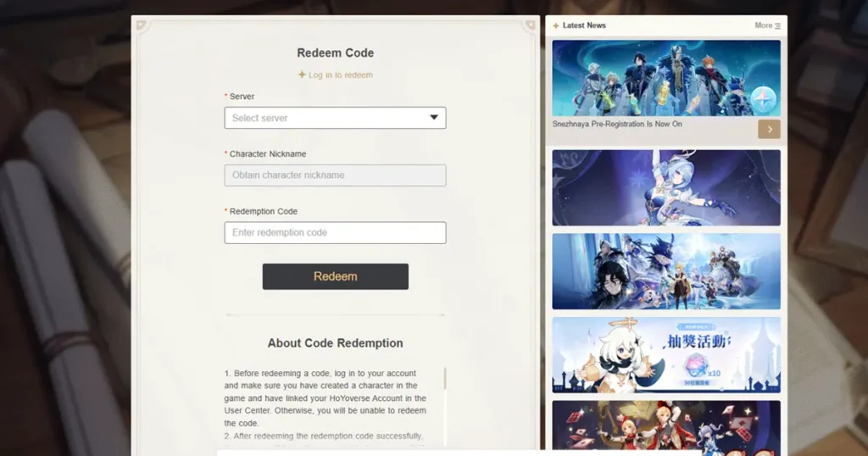Click the About Code Redemption scrollbar
Image resolution: width=868 pixels, height=456 pixels.
click(444, 379)
